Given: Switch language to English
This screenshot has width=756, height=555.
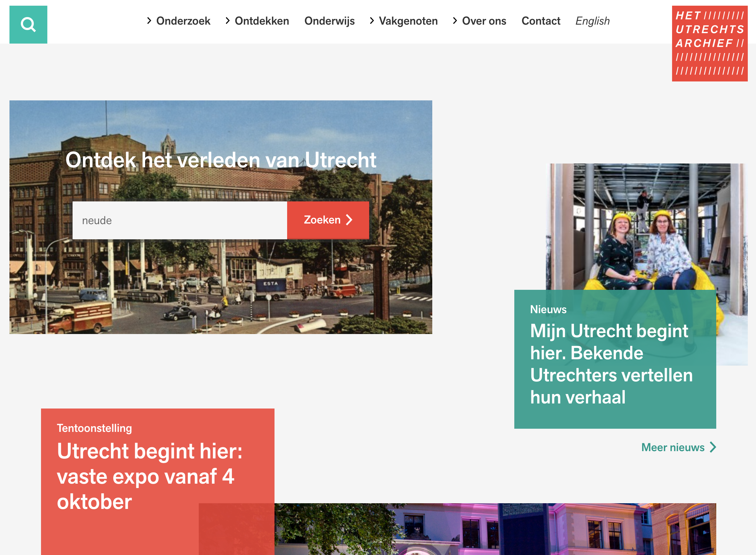Looking at the screenshot, I should click(x=592, y=21).
